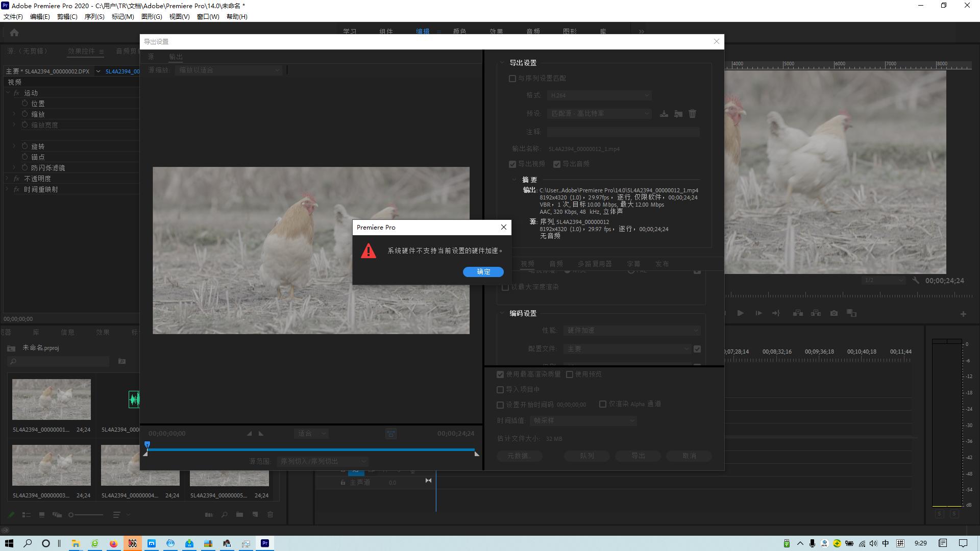
Task: Click the save preset icon
Action: pyautogui.click(x=664, y=114)
